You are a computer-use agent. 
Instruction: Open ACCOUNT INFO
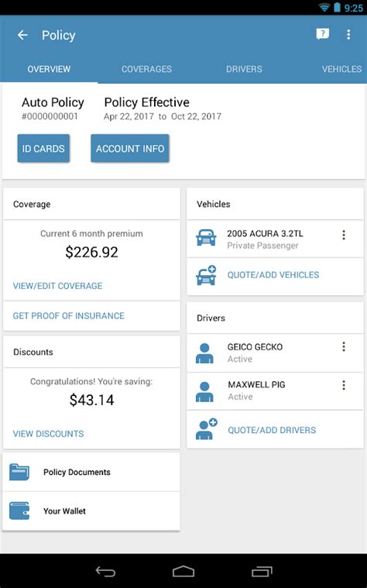(130, 149)
